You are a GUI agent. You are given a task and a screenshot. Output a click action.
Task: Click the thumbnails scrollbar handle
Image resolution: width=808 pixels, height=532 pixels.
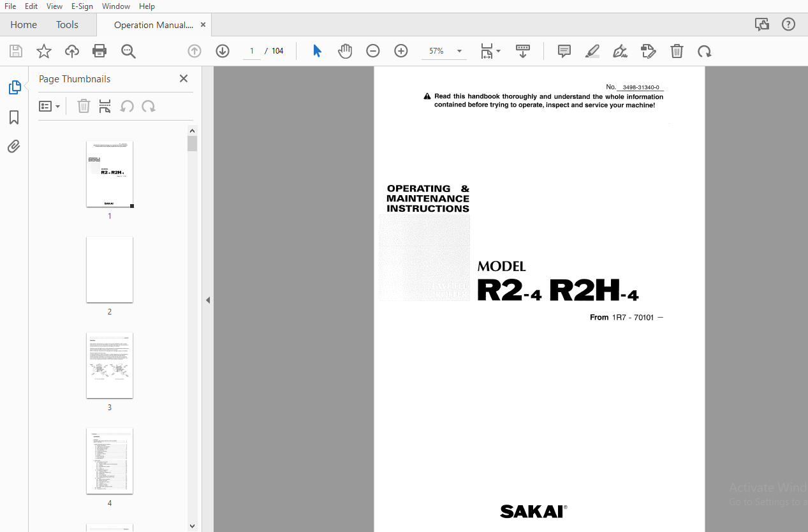coord(193,144)
